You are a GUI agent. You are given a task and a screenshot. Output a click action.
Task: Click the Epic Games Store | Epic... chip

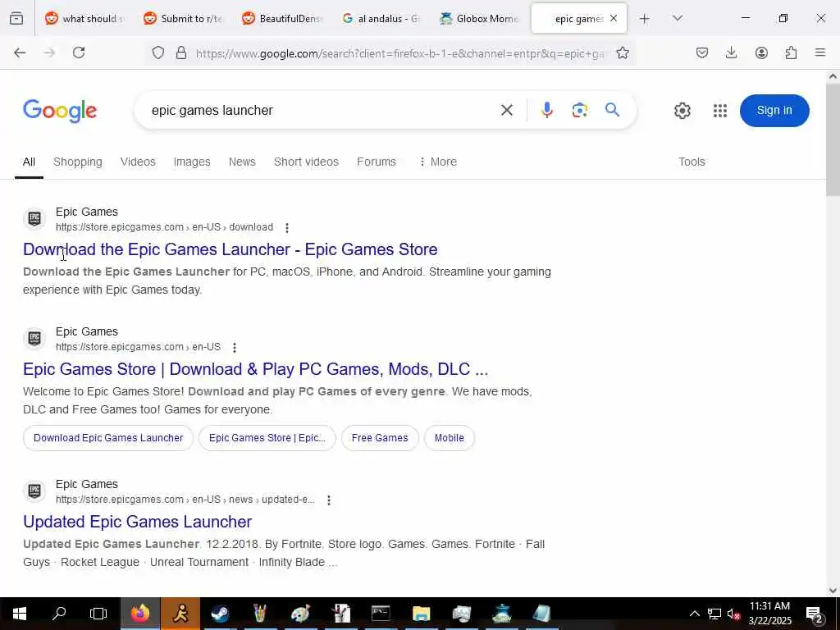[267, 438]
